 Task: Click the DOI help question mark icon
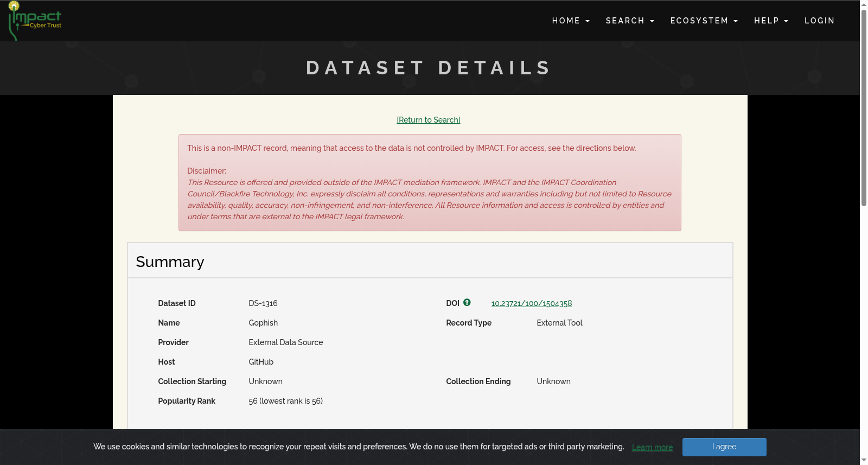[467, 303]
